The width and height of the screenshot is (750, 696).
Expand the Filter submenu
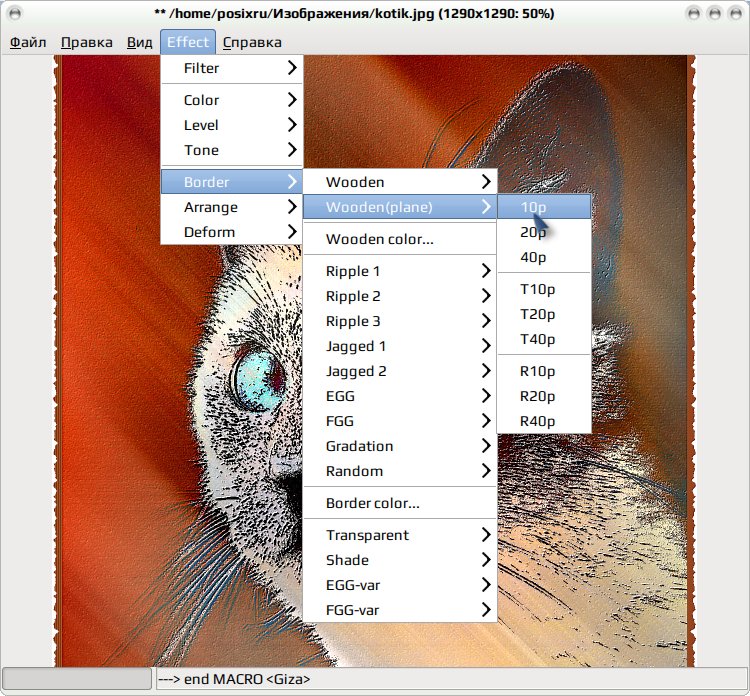(x=232, y=68)
